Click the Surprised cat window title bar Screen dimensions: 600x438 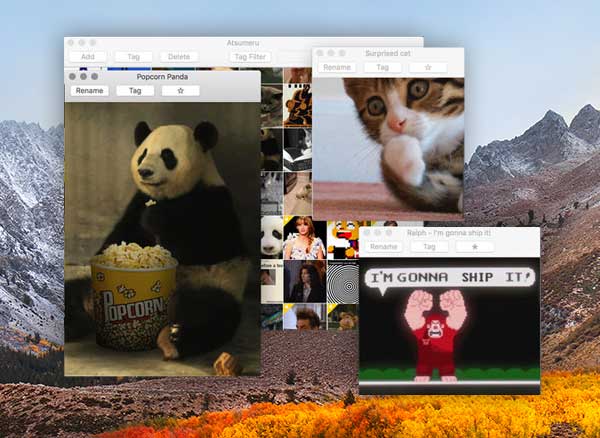point(388,53)
